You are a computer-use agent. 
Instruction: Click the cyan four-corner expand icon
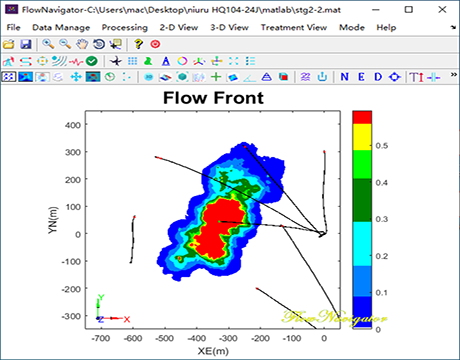[x=234, y=61]
